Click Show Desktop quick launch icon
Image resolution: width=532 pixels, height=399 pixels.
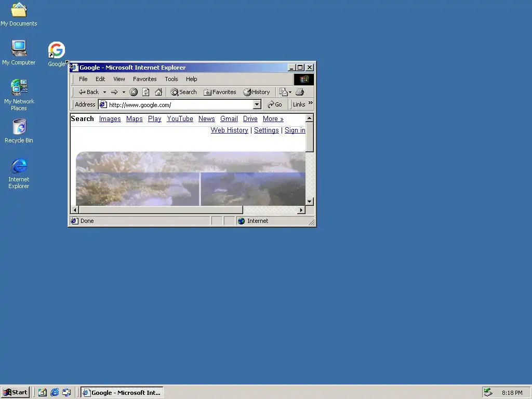click(43, 393)
